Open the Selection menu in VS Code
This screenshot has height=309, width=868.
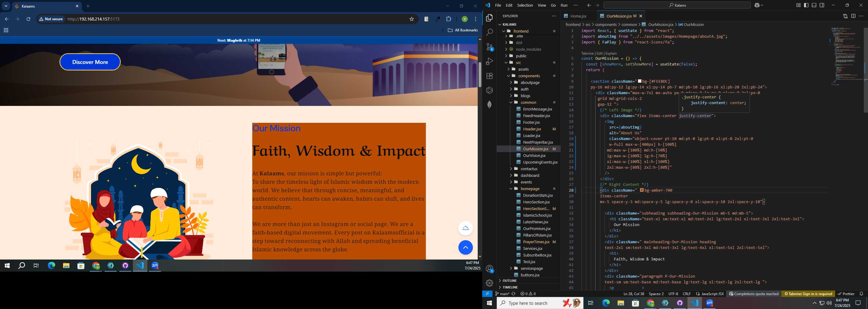click(x=525, y=5)
